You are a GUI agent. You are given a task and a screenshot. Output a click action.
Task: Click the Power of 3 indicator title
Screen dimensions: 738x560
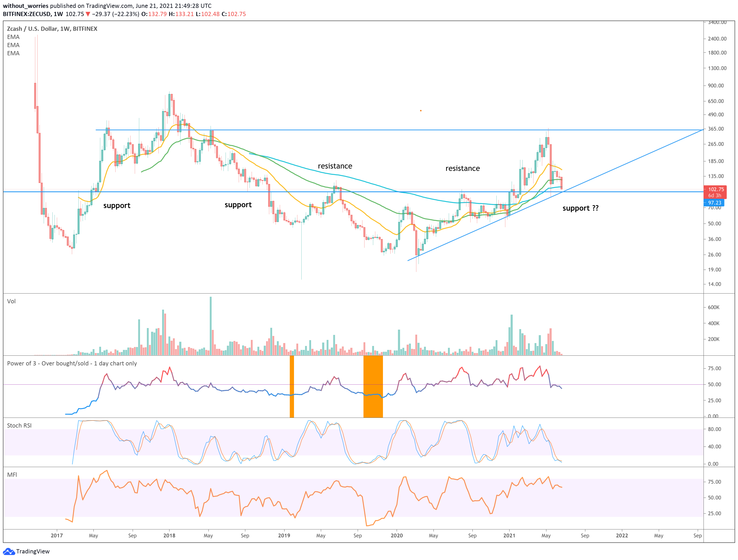click(x=72, y=363)
